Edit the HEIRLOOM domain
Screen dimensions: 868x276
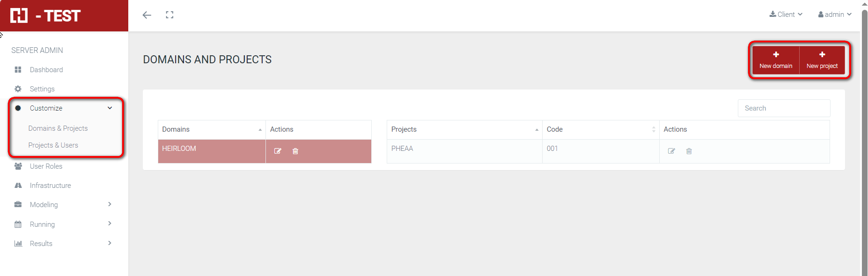pyautogui.click(x=278, y=151)
